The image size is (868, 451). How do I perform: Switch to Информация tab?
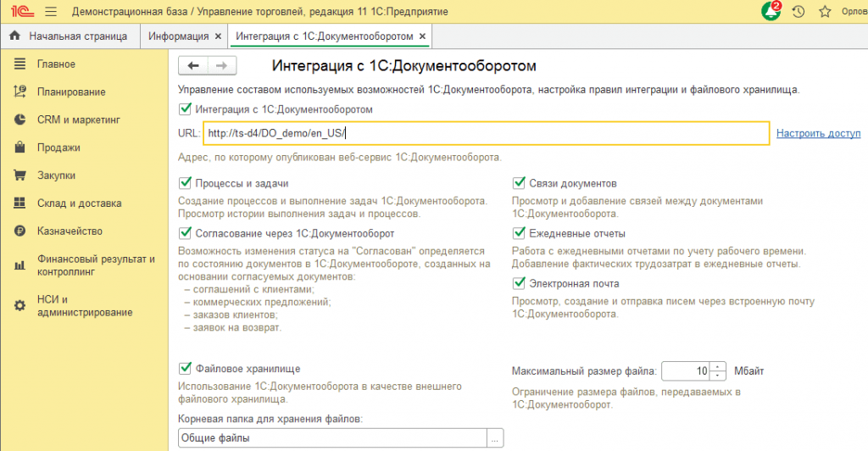pos(178,36)
